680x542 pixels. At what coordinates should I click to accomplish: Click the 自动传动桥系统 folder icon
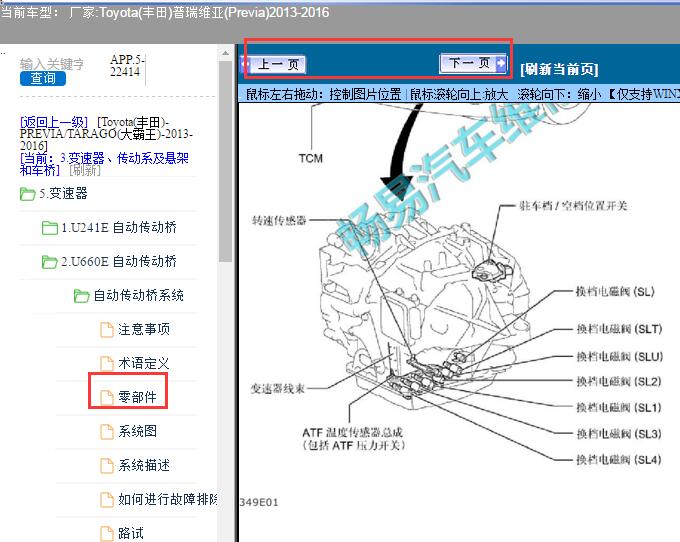[82, 296]
